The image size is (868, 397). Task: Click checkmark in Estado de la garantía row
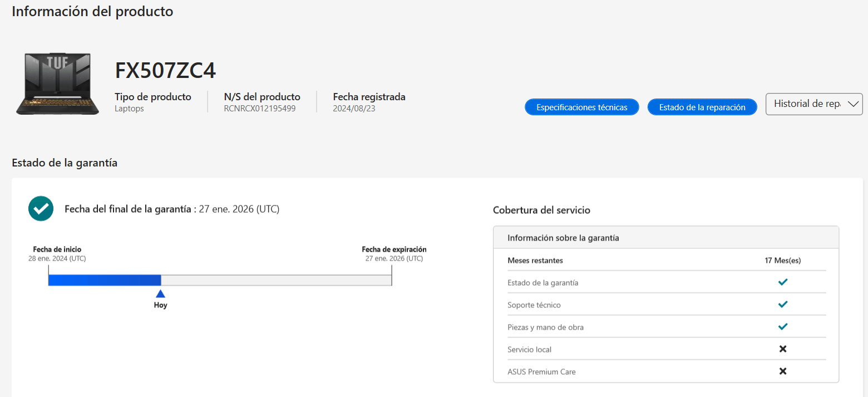(x=783, y=282)
